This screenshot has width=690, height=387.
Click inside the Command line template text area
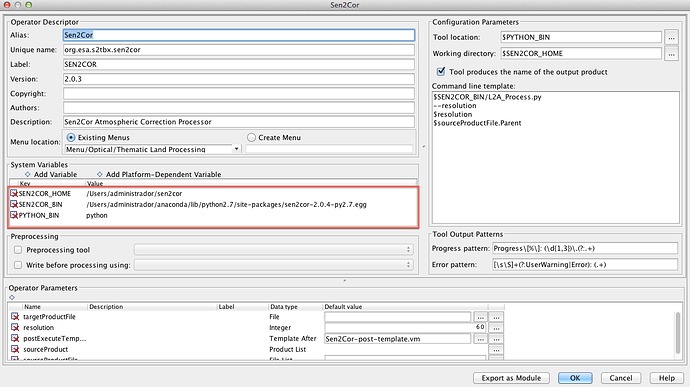coord(556,158)
